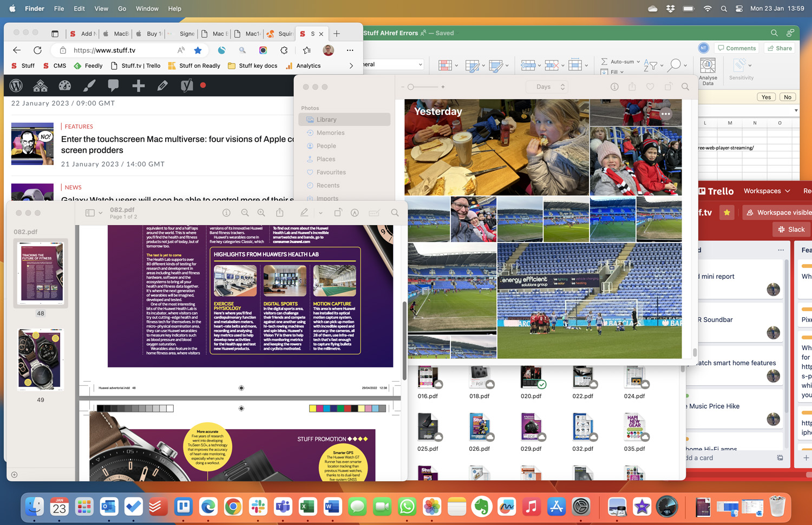Click the Share icon in Preview toolbar

280,213
